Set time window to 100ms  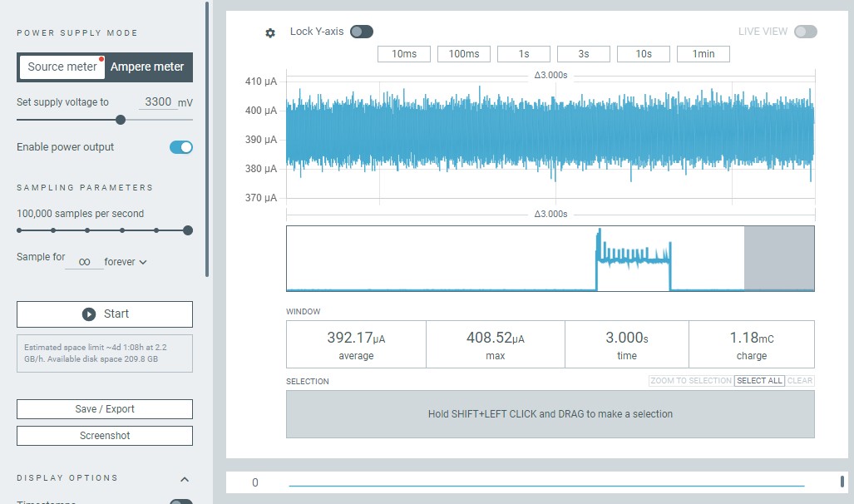464,54
